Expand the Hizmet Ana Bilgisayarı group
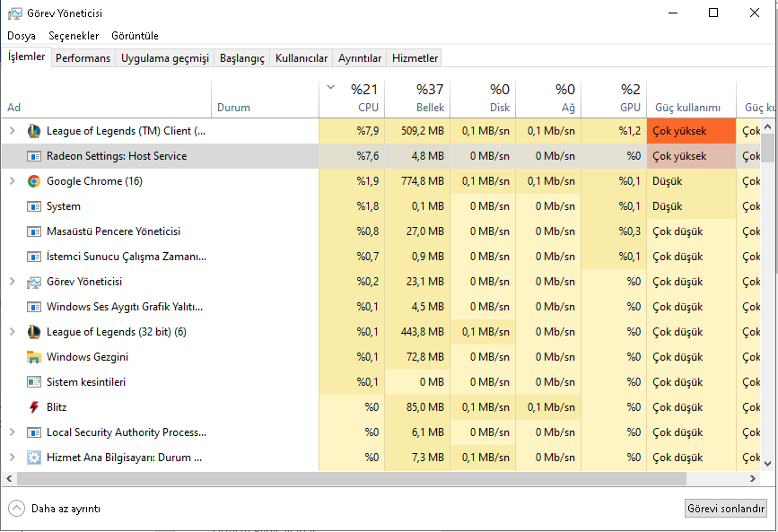778x532 pixels. [13, 457]
